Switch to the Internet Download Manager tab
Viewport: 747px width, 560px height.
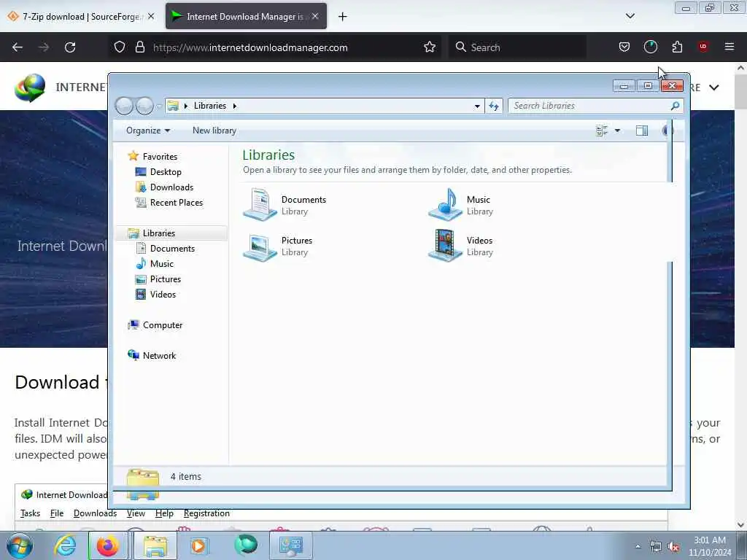[x=246, y=17]
